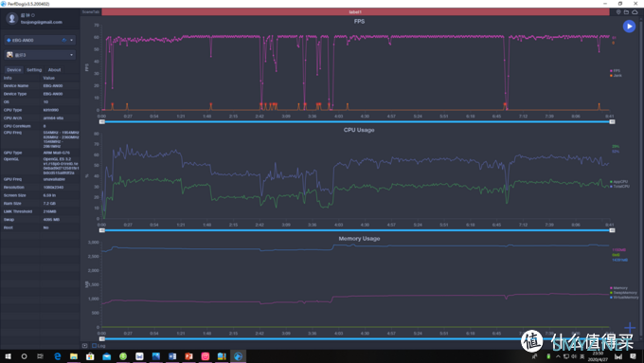The image size is (644, 363).
Task: Click the blue plus icon at bottom right
Action: 630,328
